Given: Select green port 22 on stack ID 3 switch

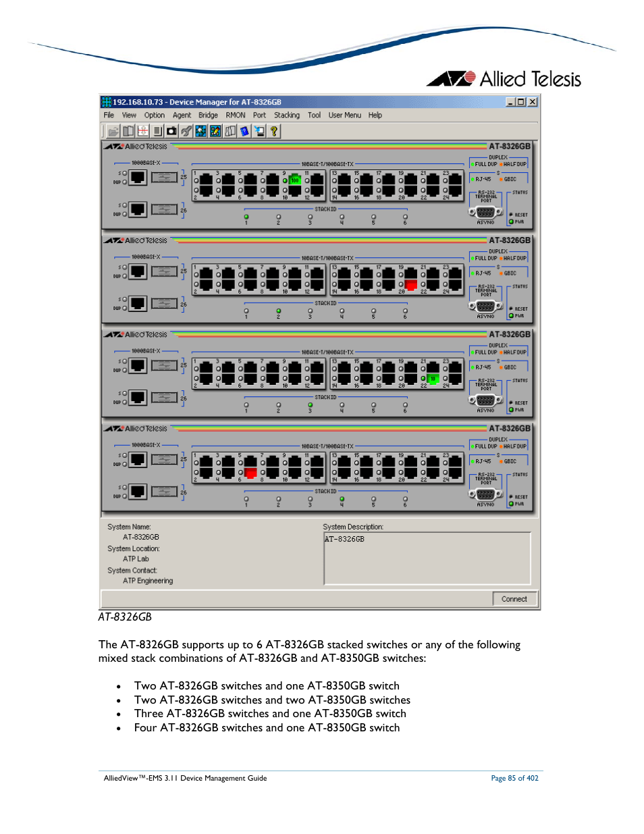Looking at the screenshot, I should (x=433, y=379).
